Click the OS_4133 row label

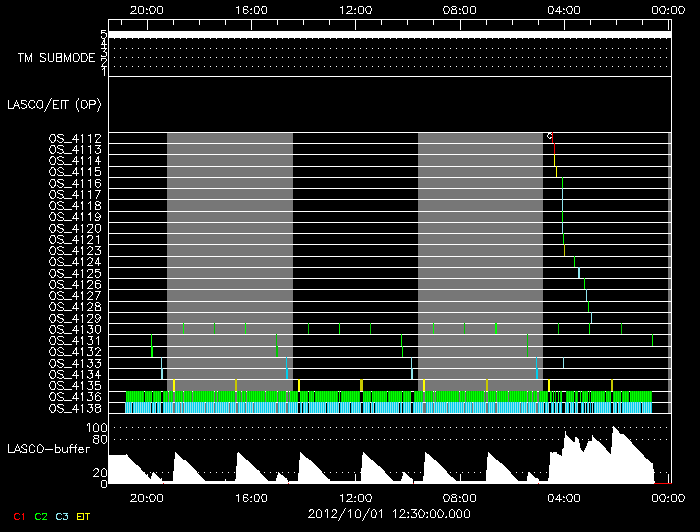[x=75, y=363]
